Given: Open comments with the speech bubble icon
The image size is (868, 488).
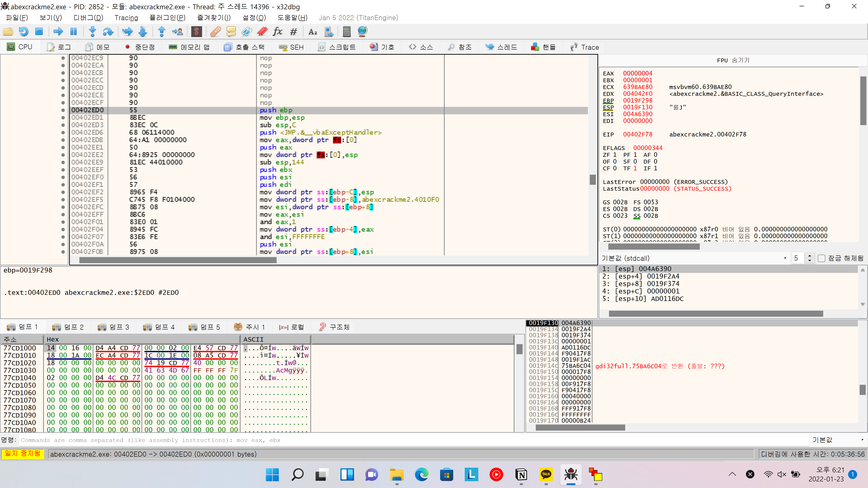Looking at the screenshot, I should (x=231, y=32).
